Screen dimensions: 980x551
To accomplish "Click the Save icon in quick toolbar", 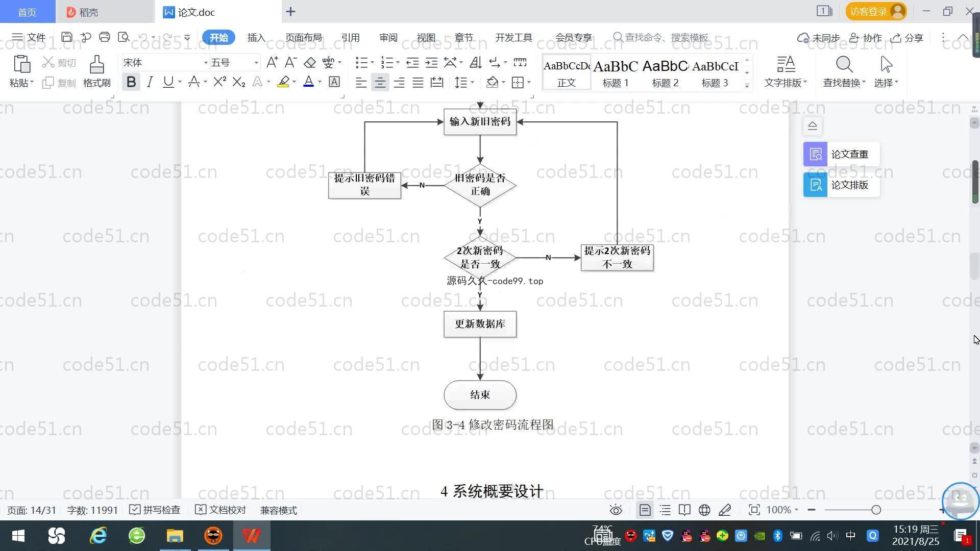I will [x=66, y=37].
